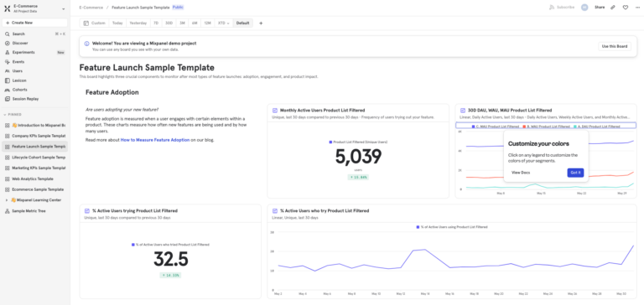Screen dimensions: 644x305
Task: Click View Docs in the color tooltip
Action: [x=521, y=173]
